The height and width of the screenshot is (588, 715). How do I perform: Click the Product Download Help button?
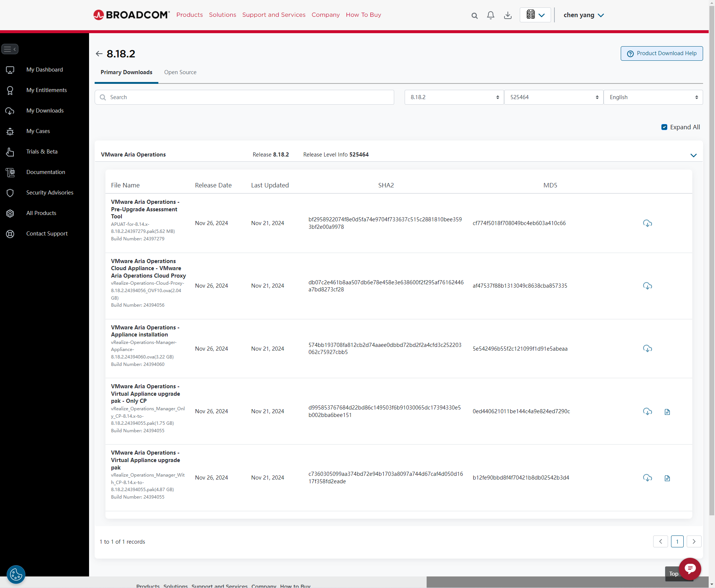tap(661, 53)
